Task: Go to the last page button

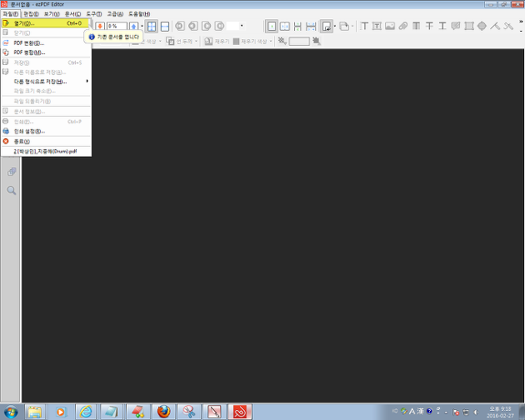Action: pyautogui.click(x=219, y=26)
